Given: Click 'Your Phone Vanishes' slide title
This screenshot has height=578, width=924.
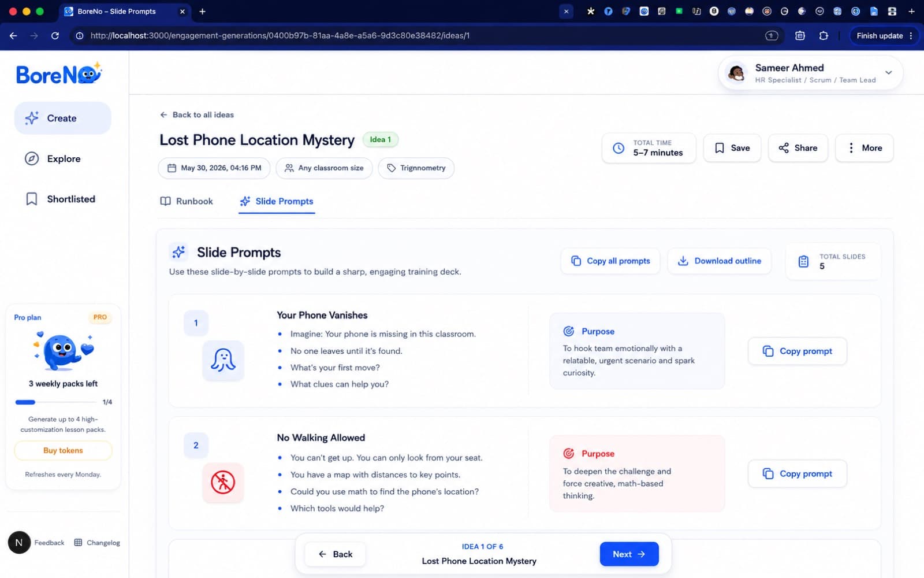Looking at the screenshot, I should [322, 316].
